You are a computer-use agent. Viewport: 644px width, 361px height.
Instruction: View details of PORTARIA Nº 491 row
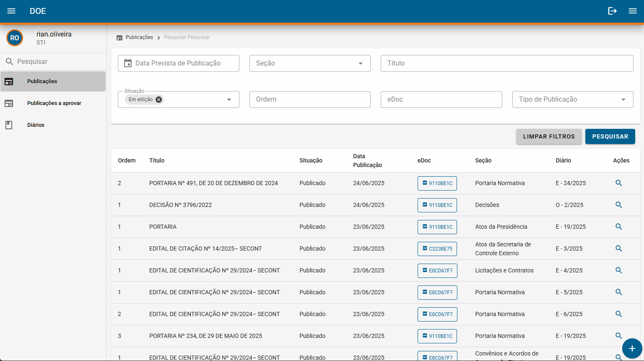pos(618,183)
